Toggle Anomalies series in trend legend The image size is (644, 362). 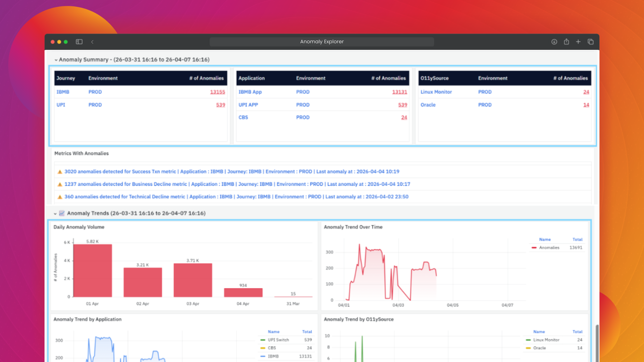click(x=549, y=248)
